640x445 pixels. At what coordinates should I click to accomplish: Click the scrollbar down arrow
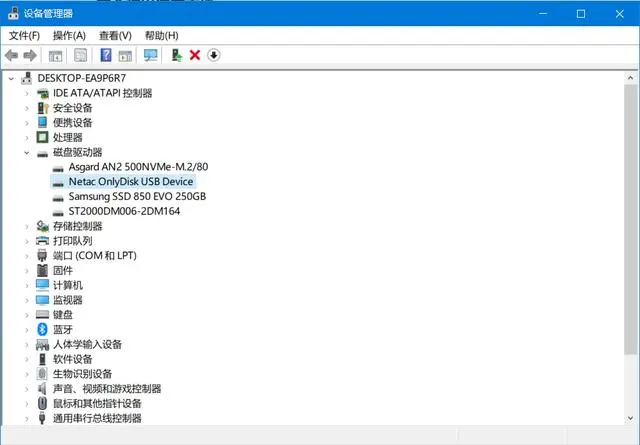coord(631,418)
